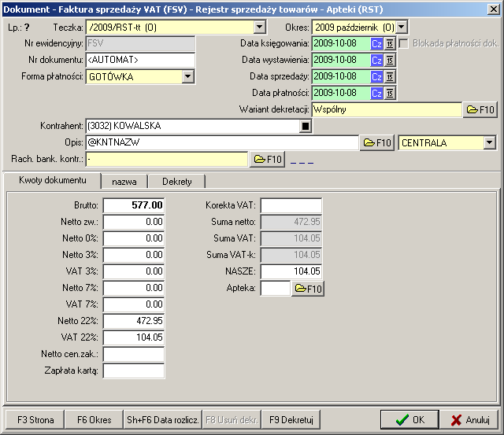Click calendar icon for Data płatności

tap(389, 94)
